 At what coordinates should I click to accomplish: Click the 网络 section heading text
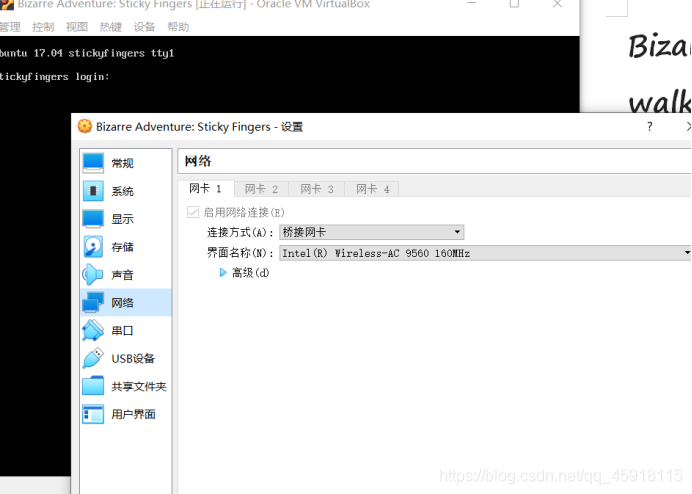[198, 161]
